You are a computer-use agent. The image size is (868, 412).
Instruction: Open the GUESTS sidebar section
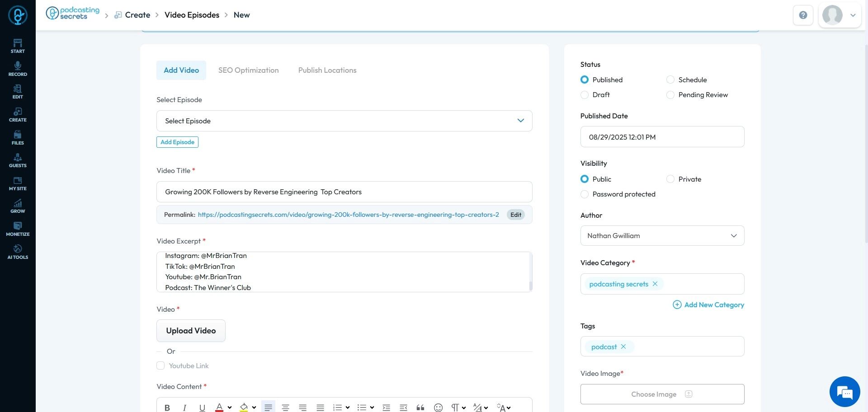pyautogui.click(x=18, y=160)
